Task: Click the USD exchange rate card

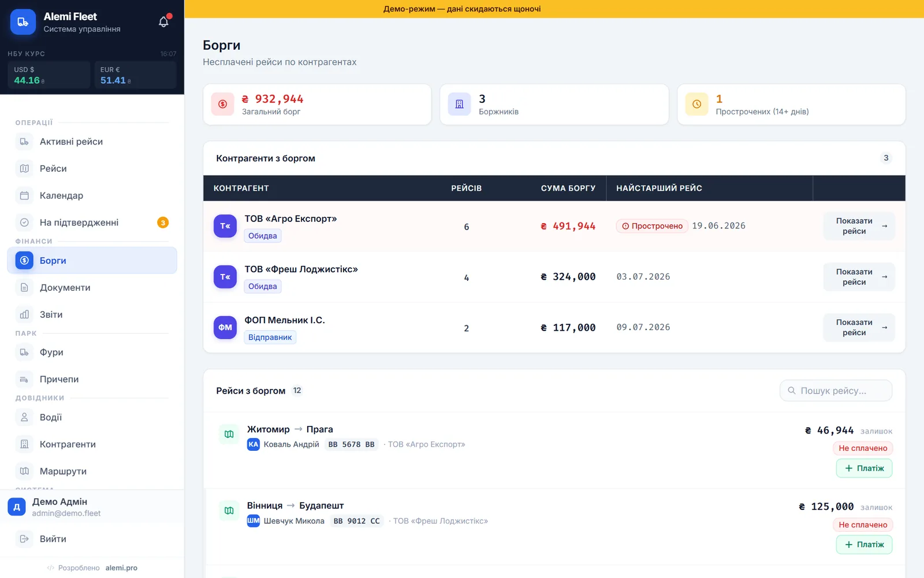Action: pyautogui.click(x=49, y=75)
